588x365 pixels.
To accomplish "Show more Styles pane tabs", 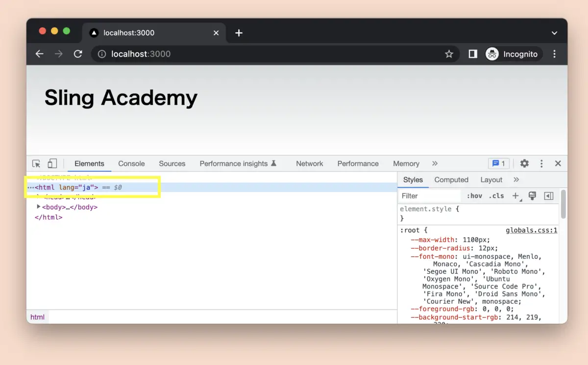I will [x=516, y=180].
